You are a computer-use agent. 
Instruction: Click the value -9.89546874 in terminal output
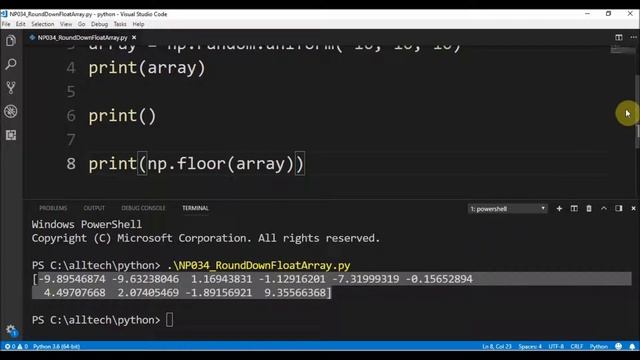[x=71, y=279]
